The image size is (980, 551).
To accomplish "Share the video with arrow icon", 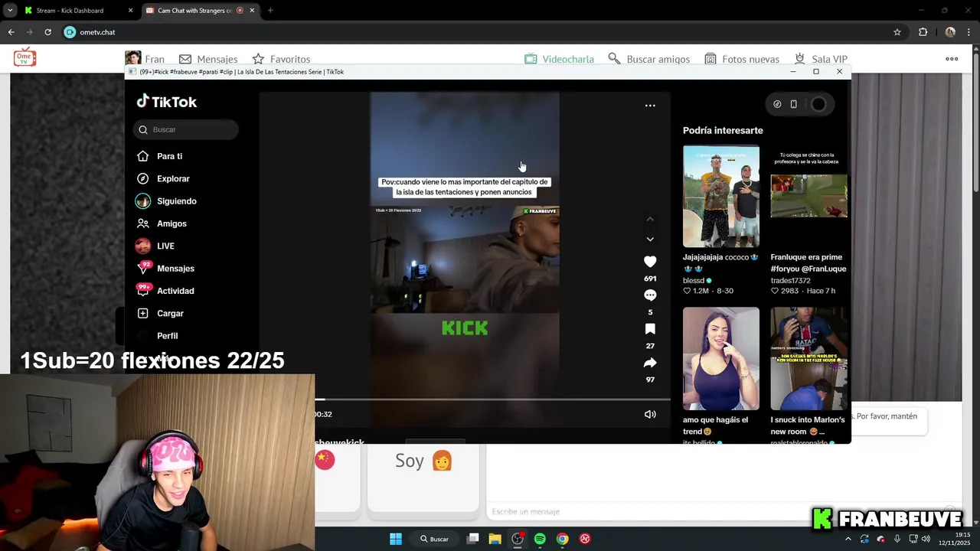I will (650, 363).
